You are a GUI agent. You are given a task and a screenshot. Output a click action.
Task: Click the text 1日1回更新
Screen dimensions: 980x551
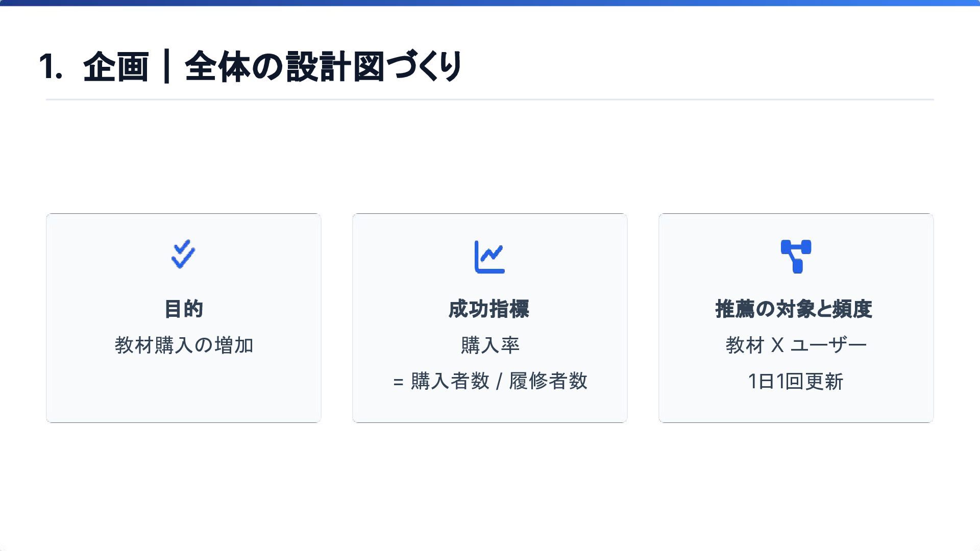pos(796,381)
